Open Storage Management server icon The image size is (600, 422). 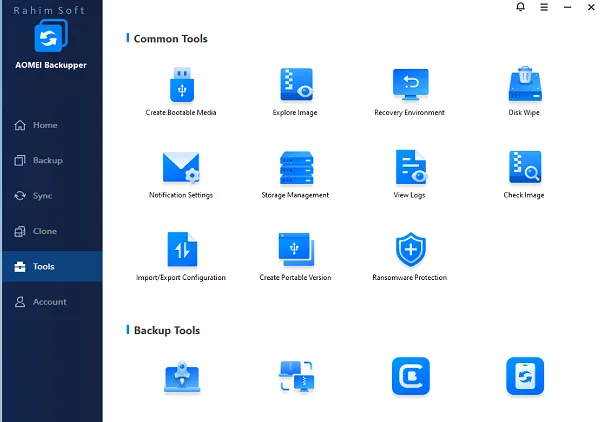[x=296, y=168]
